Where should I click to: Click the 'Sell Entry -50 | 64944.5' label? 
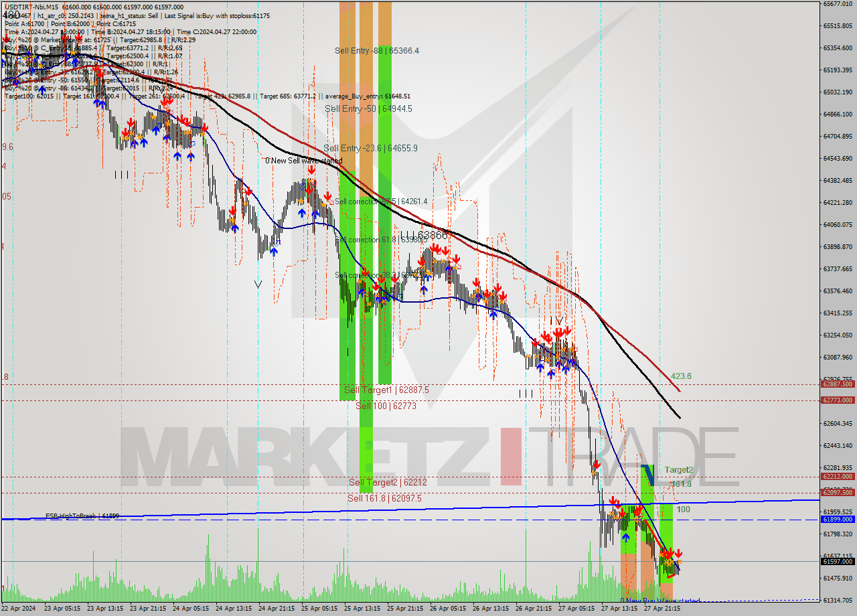(x=368, y=108)
